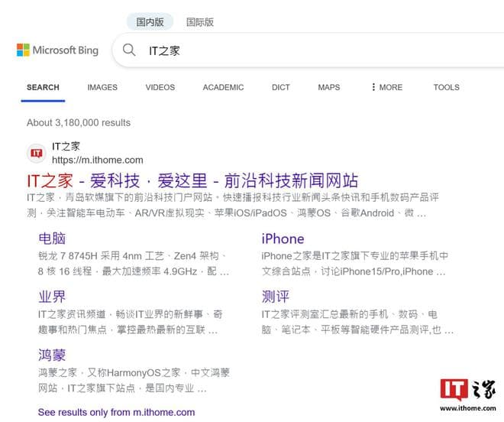
Task: Click See results only from m.ithome.com
Action: pyautogui.click(x=116, y=412)
